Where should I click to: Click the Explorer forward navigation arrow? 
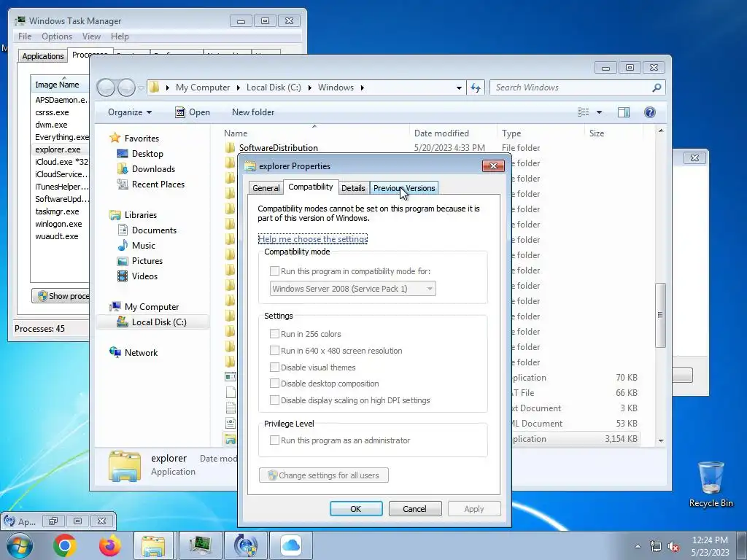click(127, 87)
